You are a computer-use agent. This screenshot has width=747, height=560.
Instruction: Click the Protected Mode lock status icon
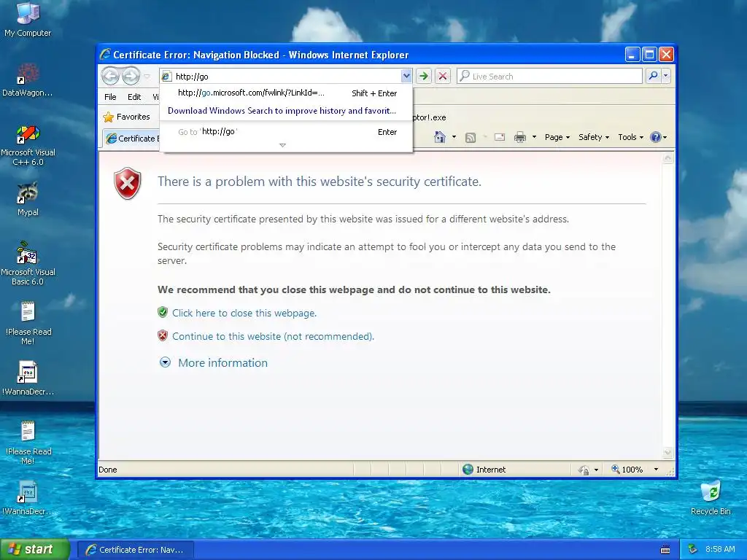coord(584,470)
